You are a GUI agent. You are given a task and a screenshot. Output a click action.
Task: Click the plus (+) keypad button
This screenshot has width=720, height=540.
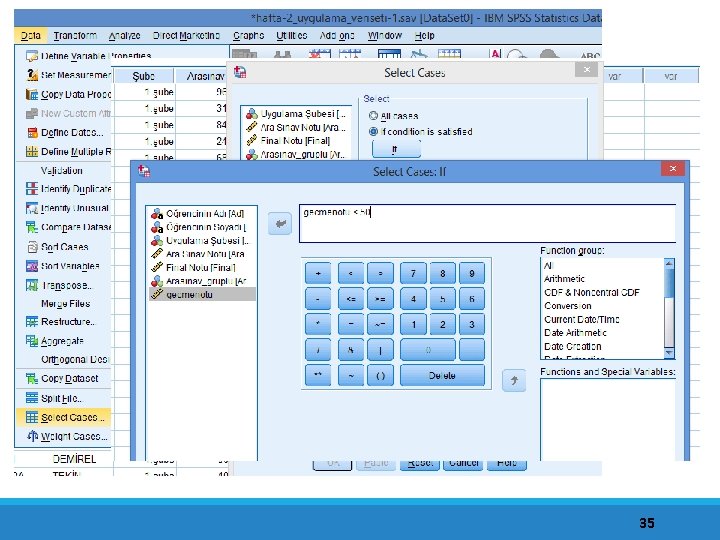318,274
